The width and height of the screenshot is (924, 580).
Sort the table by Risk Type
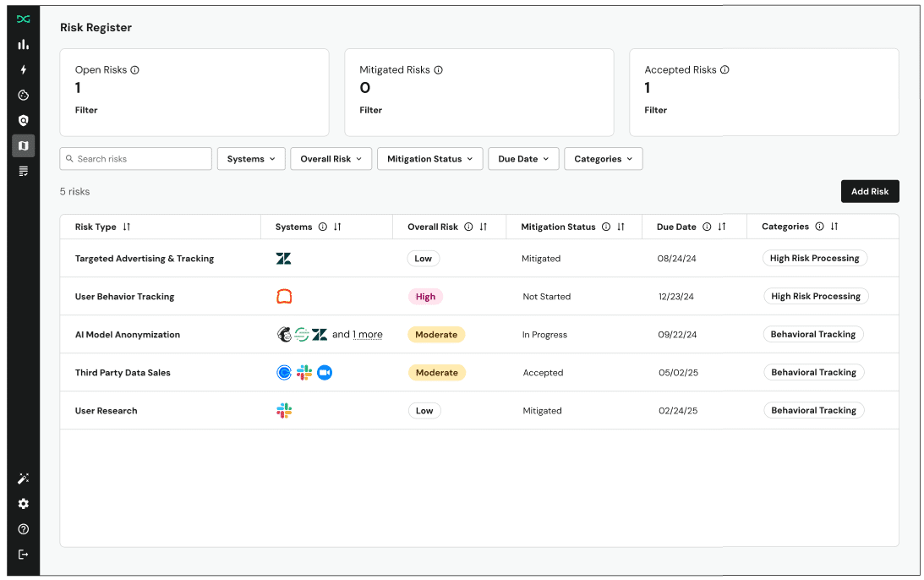[127, 227]
